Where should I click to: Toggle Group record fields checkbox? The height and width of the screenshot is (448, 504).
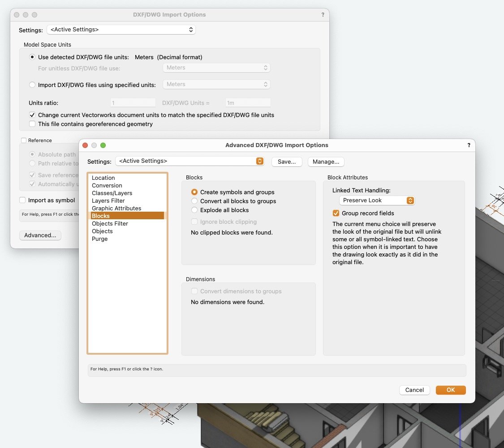(336, 213)
